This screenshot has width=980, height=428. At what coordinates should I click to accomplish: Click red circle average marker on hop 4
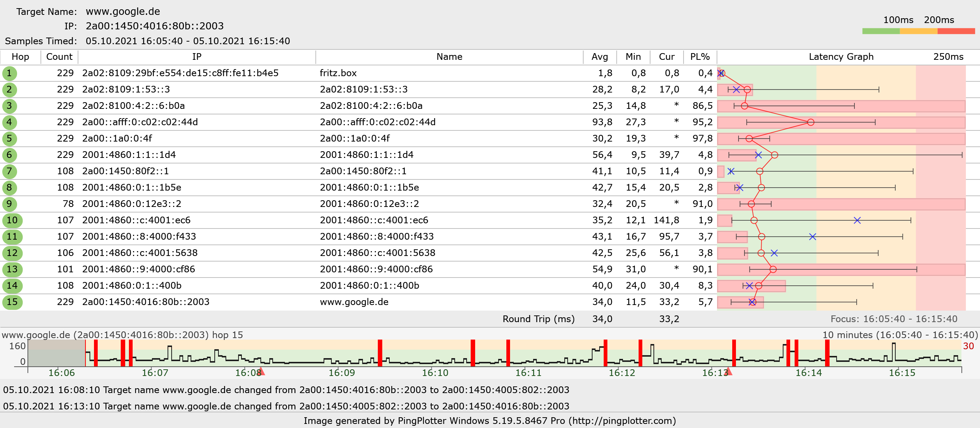pyautogui.click(x=810, y=122)
